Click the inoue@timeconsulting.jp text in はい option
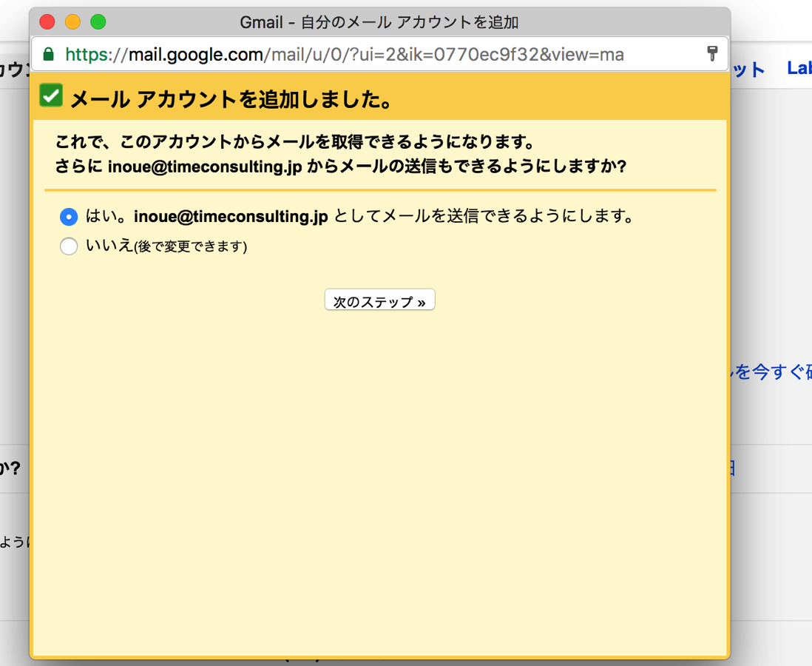 pos(231,216)
